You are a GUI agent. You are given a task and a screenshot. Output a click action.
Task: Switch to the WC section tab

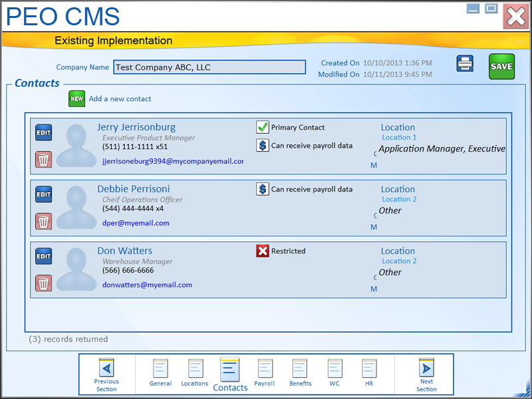334,373
